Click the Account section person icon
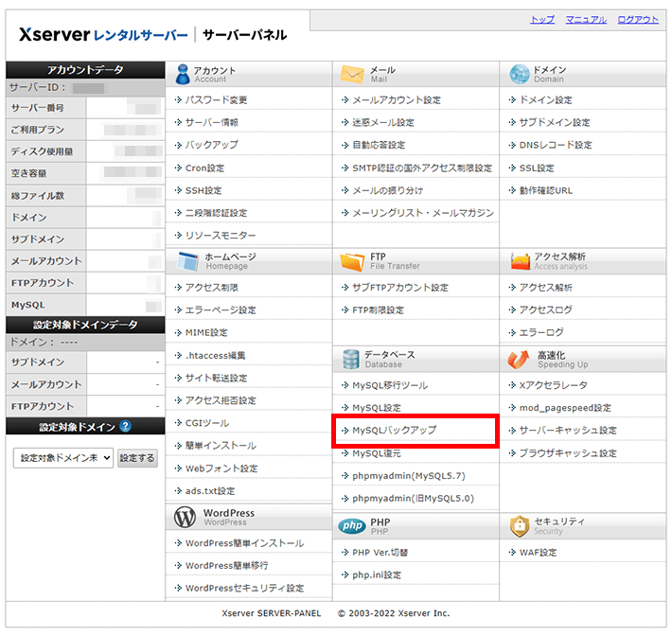 point(183,74)
